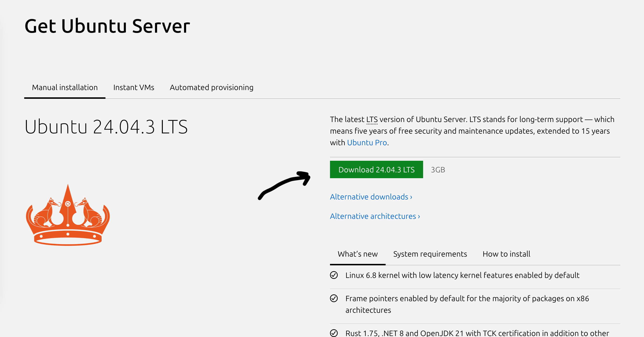Click the dotted-underlined LTS abbreviation
Screen dimensions: 644x337
tap(372, 120)
